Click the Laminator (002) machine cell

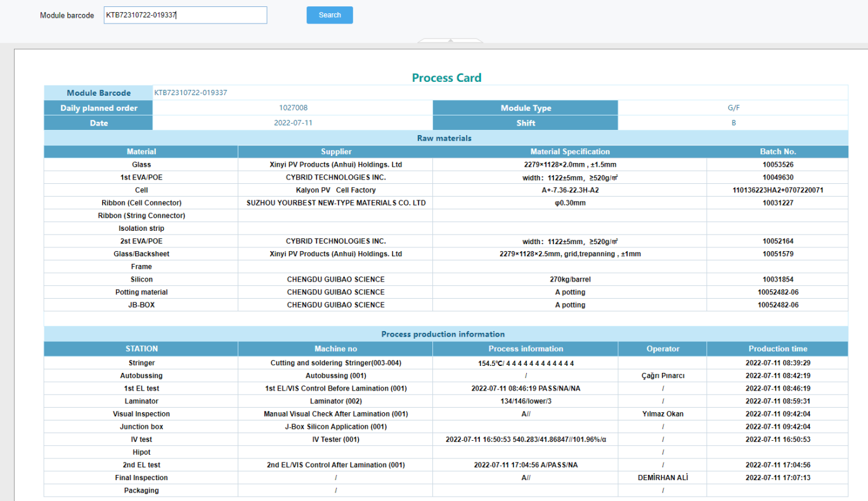[x=335, y=401]
